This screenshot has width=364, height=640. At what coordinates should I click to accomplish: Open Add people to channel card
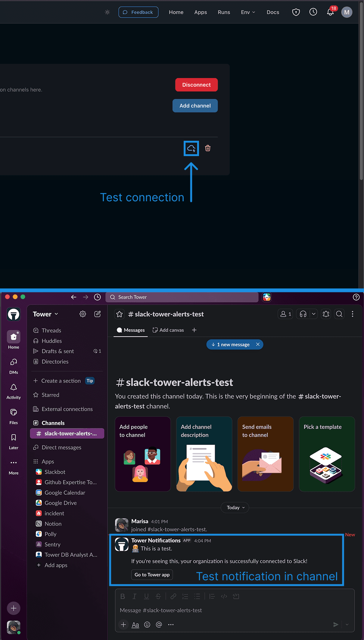[x=143, y=454]
